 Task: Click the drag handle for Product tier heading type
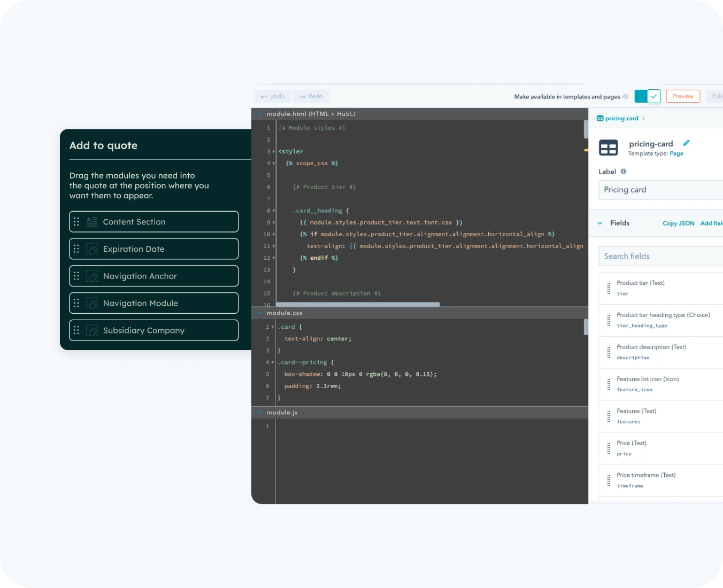click(609, 321)
